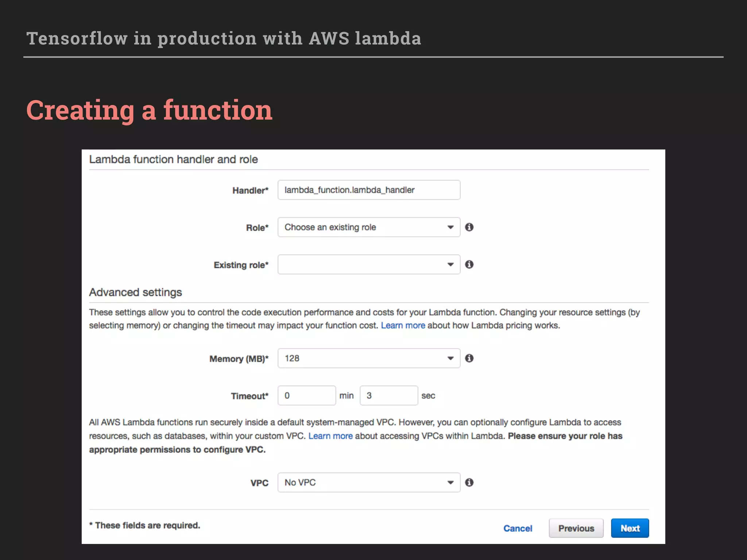Click bold 'Please ensure your role has' text
747x560 pixels.
pos(565,436)
